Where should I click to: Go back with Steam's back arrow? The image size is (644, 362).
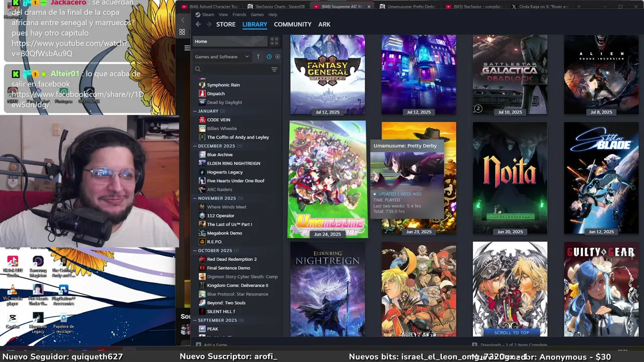coord(198,24)
